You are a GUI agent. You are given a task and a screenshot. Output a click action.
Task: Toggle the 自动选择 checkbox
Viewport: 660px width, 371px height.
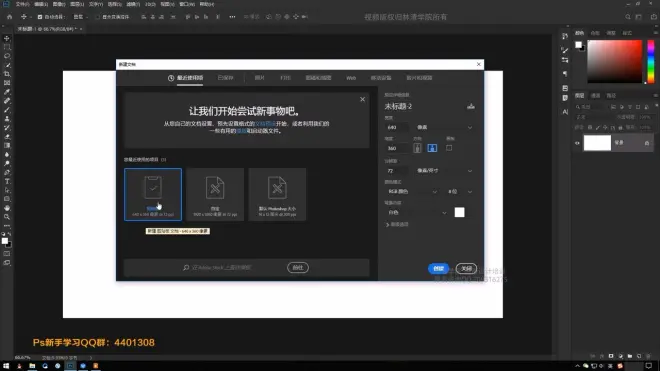(40, 17)
